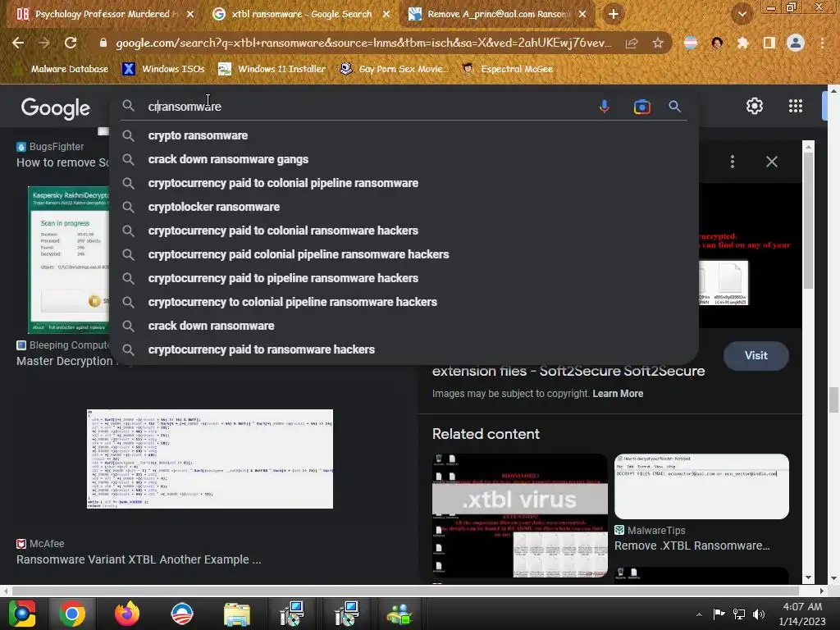The image size is (840, 630).
Task: Open Malware Database bookmark
Action: click(x=69, y=69)
